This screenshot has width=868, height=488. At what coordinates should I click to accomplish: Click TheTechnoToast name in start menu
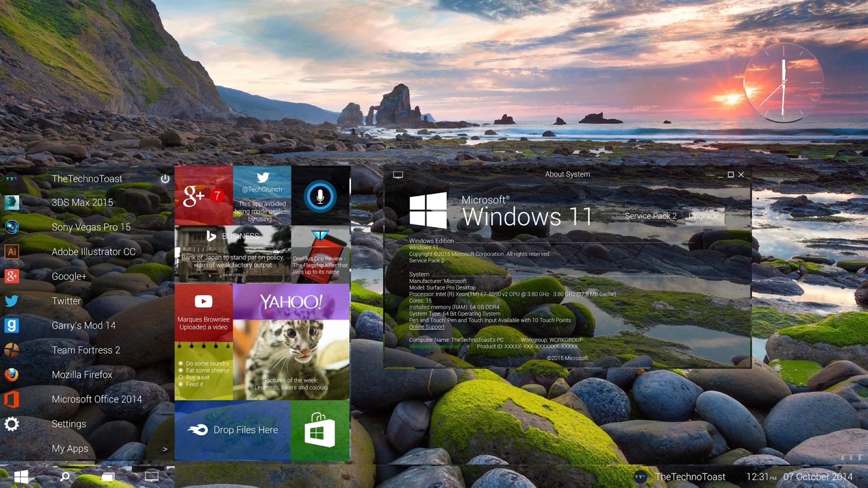click(87, 179)
